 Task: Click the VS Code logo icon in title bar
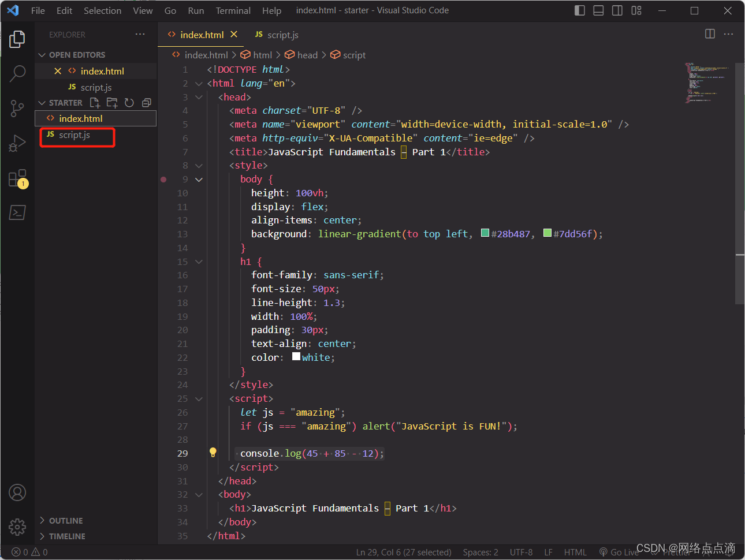point(13,10)
